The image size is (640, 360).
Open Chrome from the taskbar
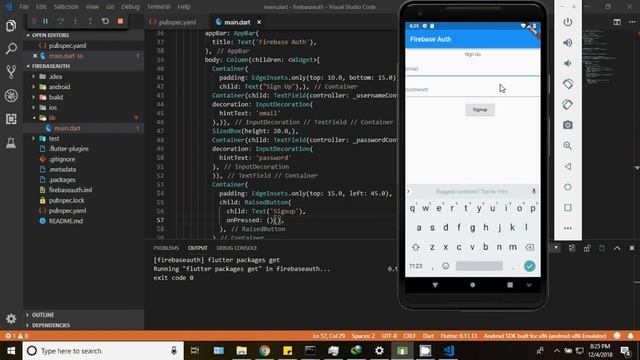pos(264,351)
